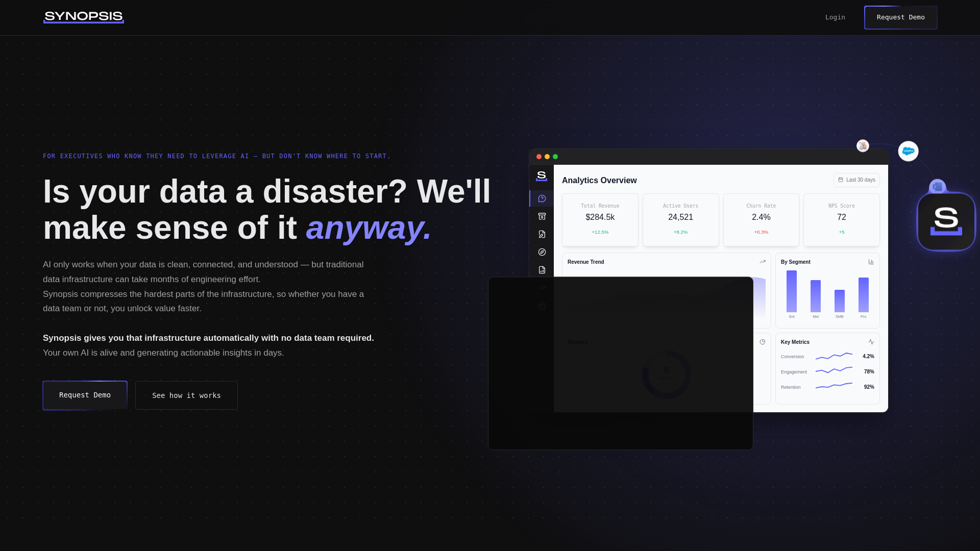Open the archive upload sidebar icon
The width and height of the screenshot is (980, 551).
pyautogui.click(x=542, y=216)
